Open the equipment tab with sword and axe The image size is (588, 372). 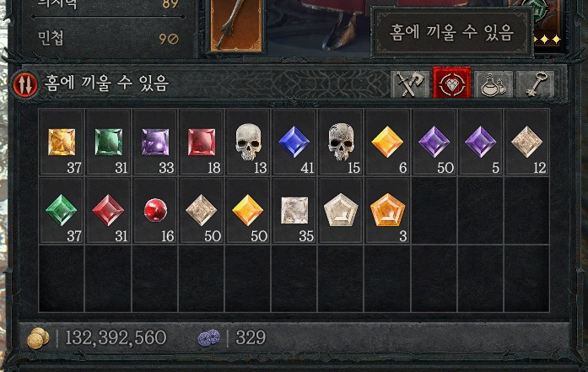coord(410,84)
